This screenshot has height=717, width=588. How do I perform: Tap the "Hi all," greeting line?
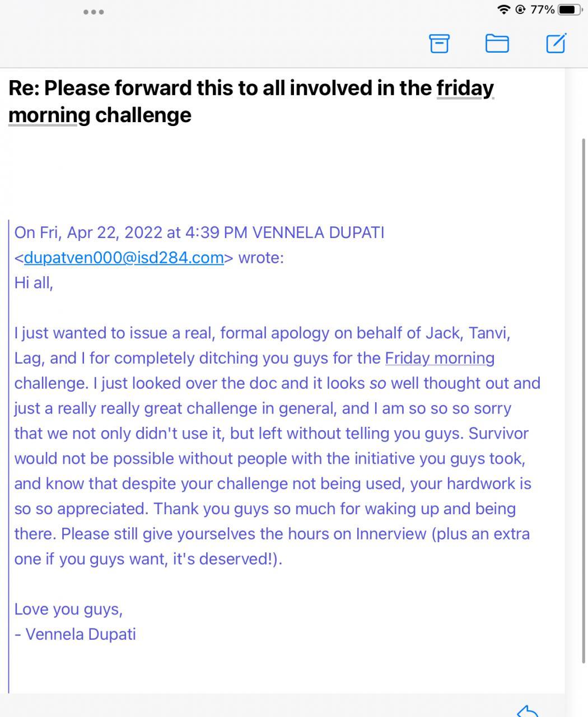coord(34,282)
